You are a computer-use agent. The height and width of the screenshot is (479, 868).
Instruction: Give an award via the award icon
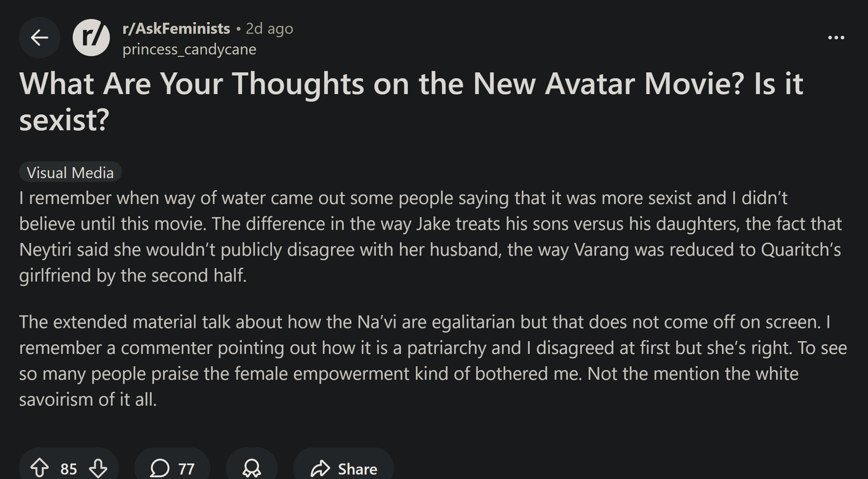coord(252,468)
